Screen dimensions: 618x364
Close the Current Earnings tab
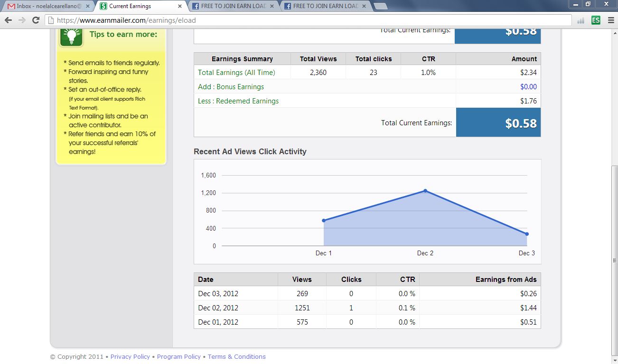click(179, 6)
